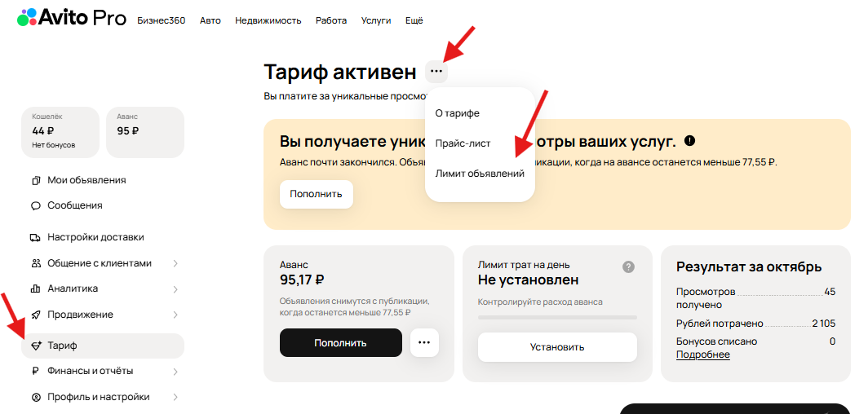
Task: Click the Avito Pro logo
Action: pos(72,17)
